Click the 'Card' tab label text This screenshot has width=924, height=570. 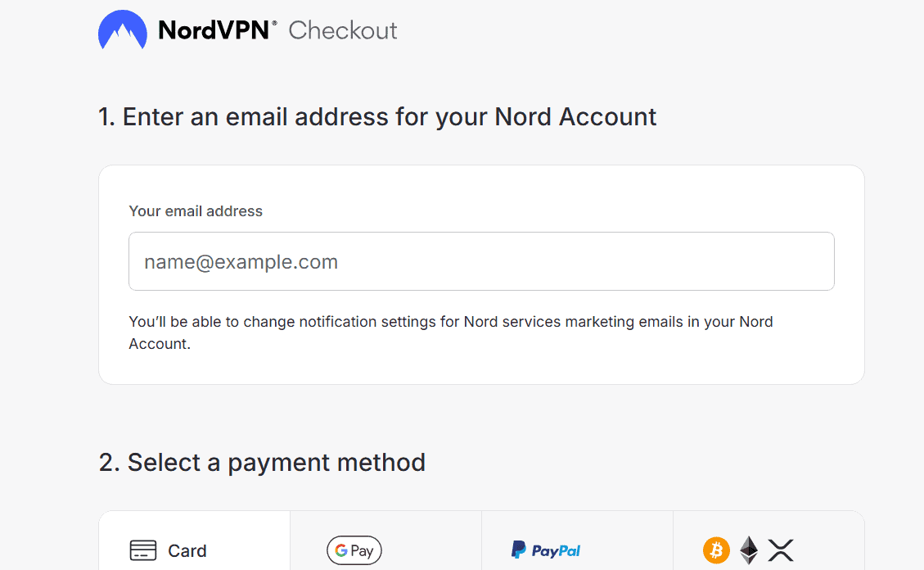[187, 551]
